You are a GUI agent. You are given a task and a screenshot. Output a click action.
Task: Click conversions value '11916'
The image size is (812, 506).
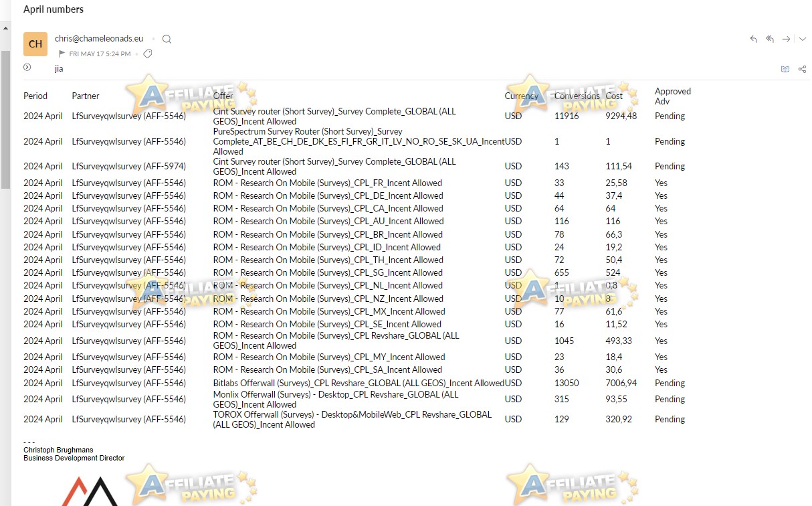point(566,116)
